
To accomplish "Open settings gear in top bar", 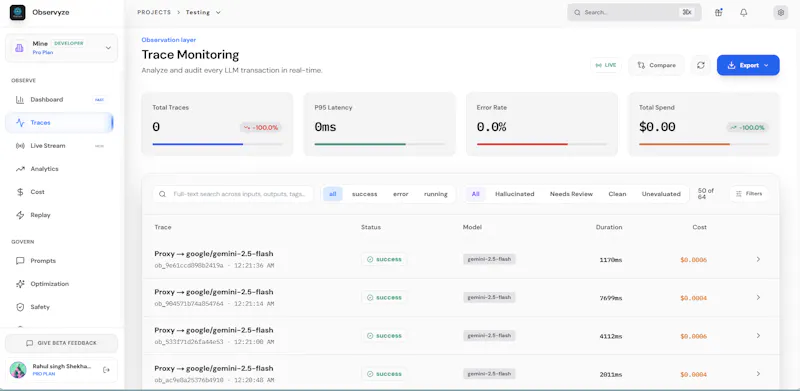I will 781,12.
